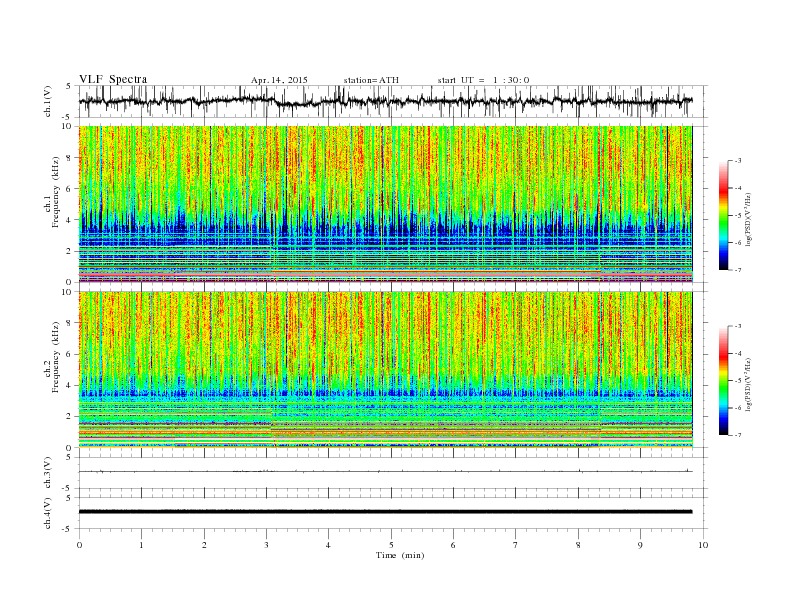Click the "8" tick on the time axis
This screenshot has height=612, width=792.
(578, 545)
